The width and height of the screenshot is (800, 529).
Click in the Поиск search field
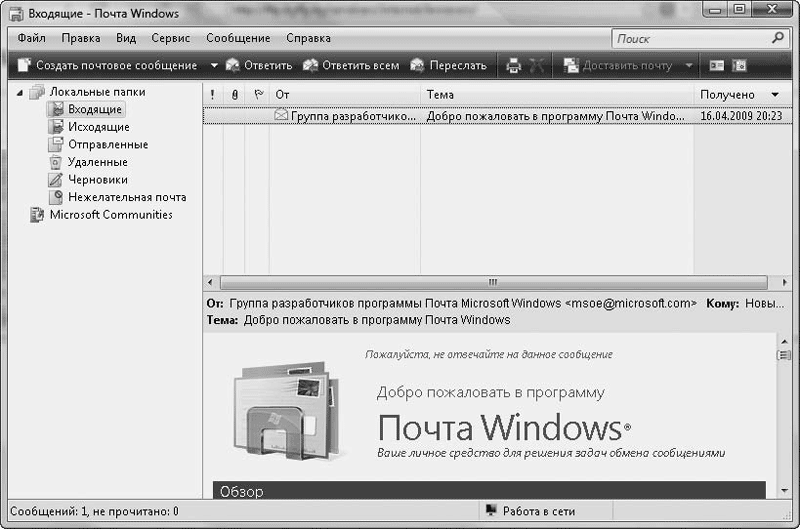[690, 39]
